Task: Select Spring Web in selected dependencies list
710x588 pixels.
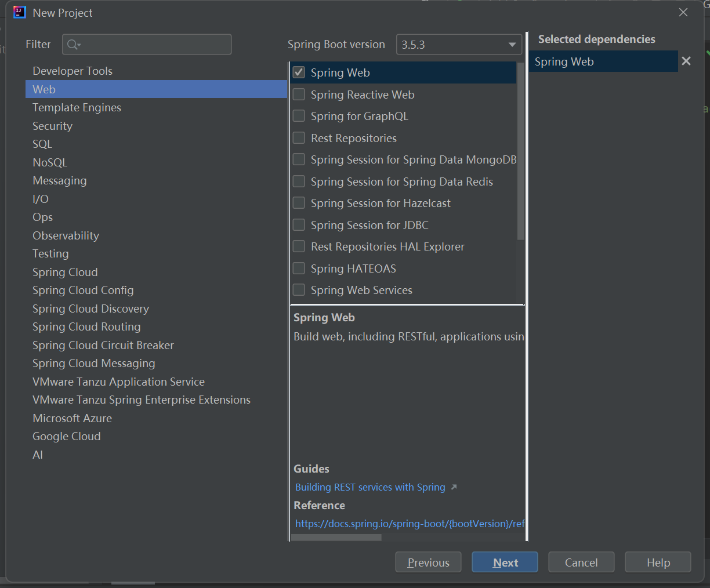Action: [603, 61]
